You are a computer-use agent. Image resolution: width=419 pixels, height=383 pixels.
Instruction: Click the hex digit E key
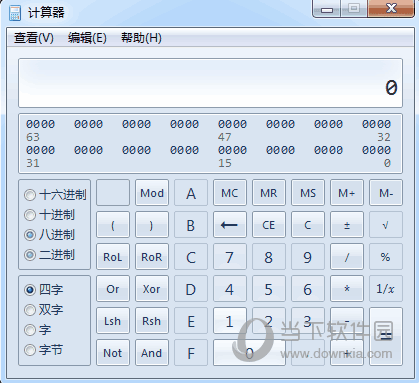pos(191,321)
